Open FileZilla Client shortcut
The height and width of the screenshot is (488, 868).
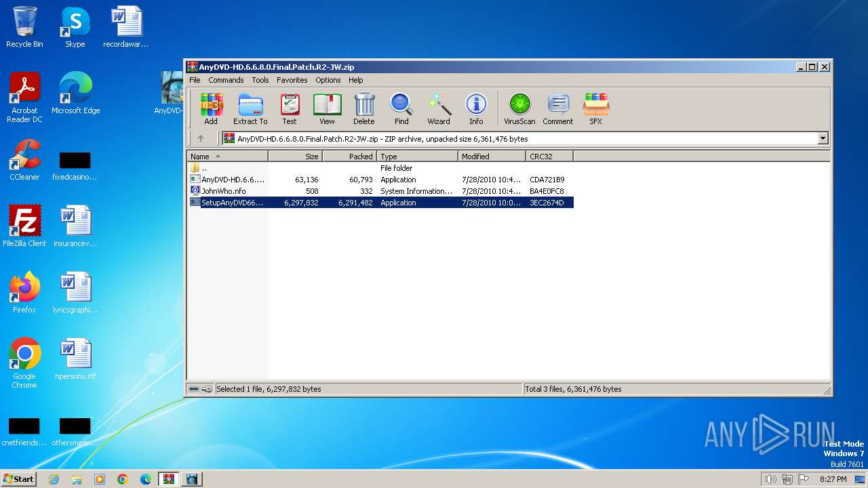coord(24,226)
